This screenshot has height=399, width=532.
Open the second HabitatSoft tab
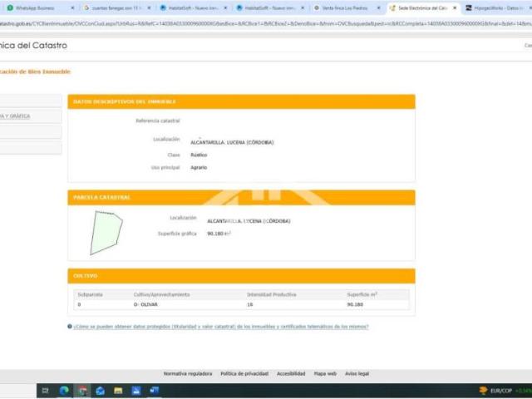click(269, 7)
